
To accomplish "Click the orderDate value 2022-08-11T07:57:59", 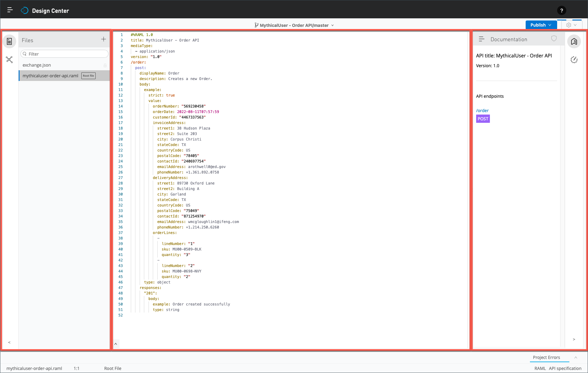I will coord(198,112).
